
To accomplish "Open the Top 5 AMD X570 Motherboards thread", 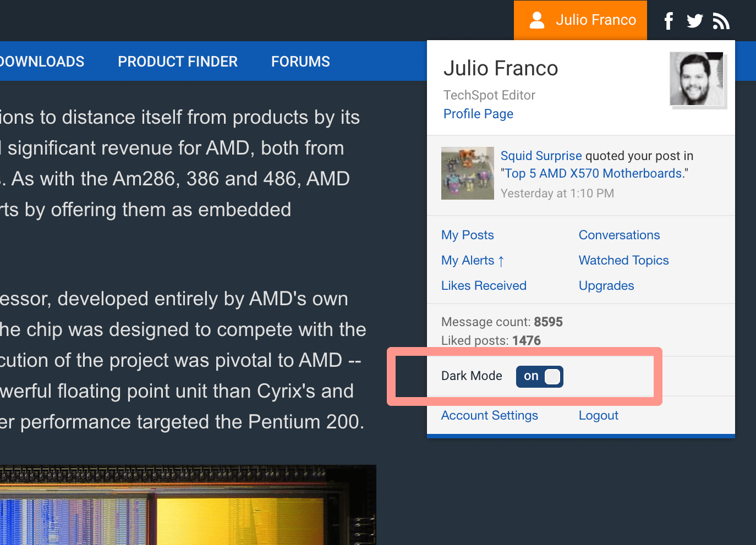I will 593,173.
